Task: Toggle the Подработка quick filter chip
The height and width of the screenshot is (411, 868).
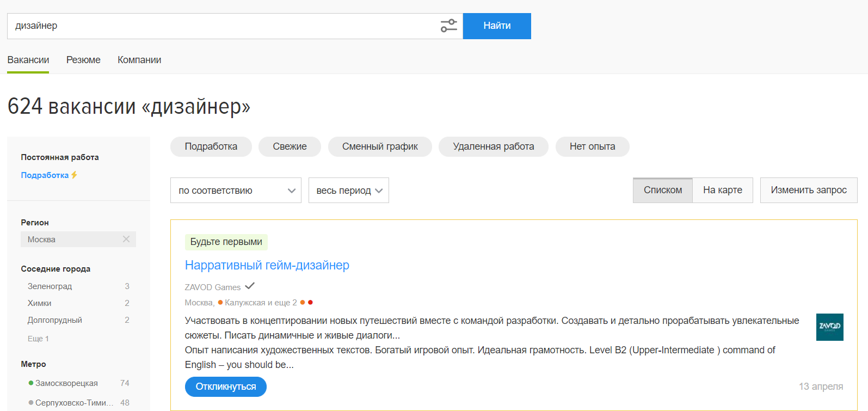Action: click(211, 146)
